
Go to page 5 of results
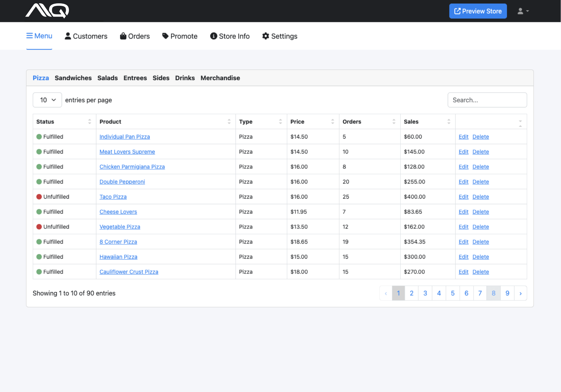pyautogui.click(x=453, y=293)
